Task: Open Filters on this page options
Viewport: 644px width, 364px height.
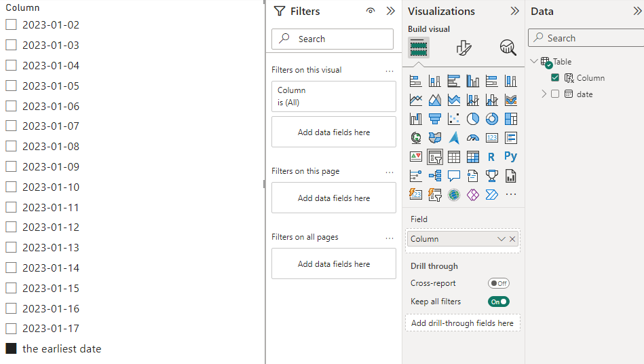Action: tap(390, 172)
